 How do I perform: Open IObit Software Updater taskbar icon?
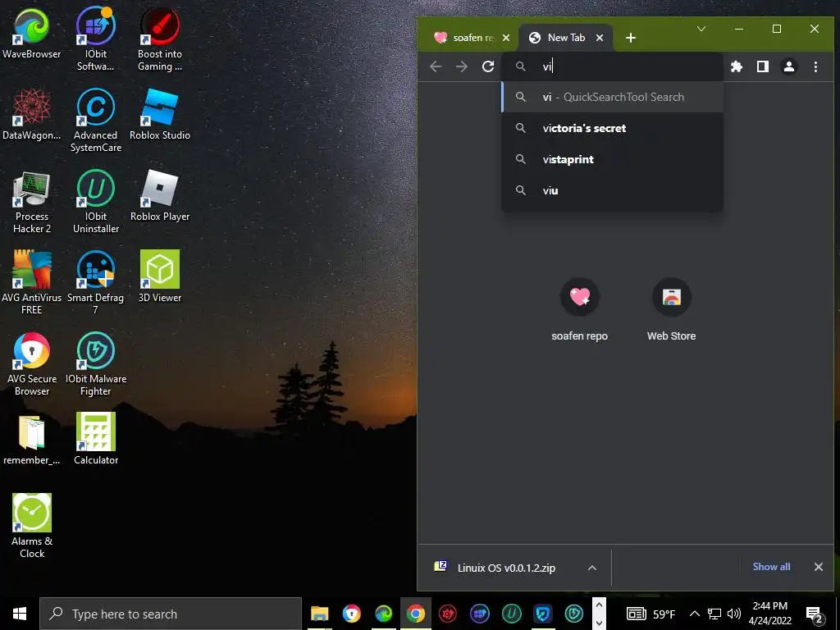479,614
